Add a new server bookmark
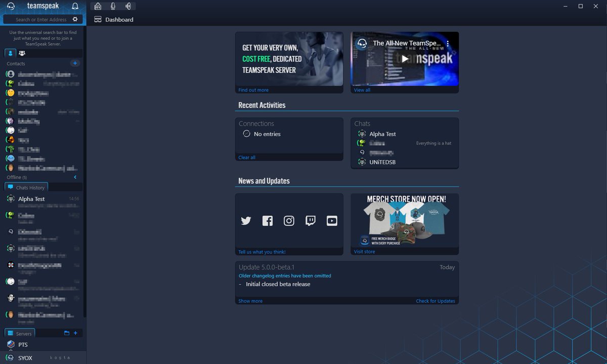The width and height of the screenshot is (607, 364). pos(75,333)
